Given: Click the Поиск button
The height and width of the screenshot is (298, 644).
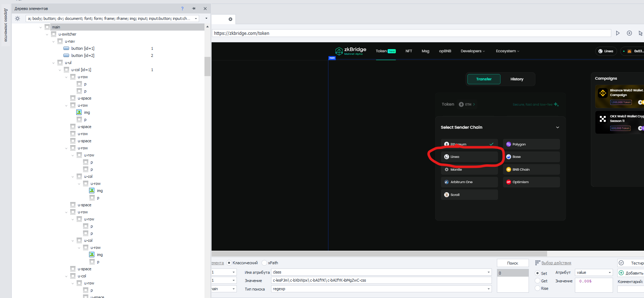Looking at the screenshot, I should 513,263.
